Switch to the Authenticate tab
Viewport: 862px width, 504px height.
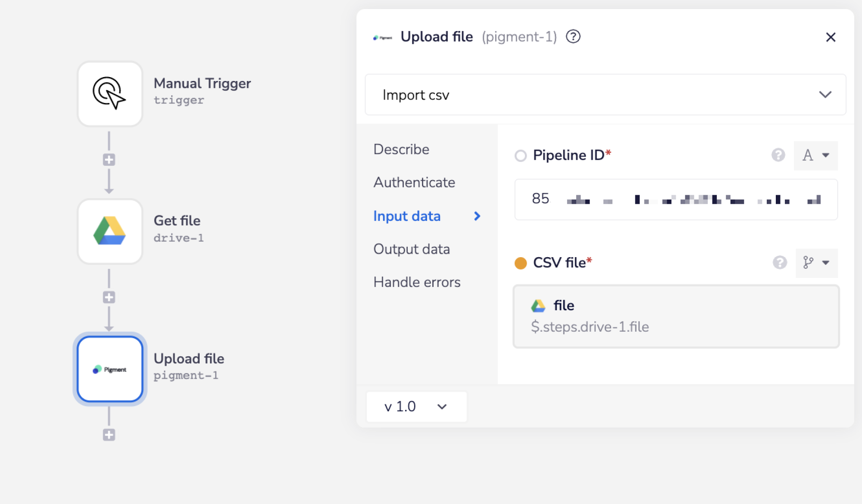click(x=414, y=183)
